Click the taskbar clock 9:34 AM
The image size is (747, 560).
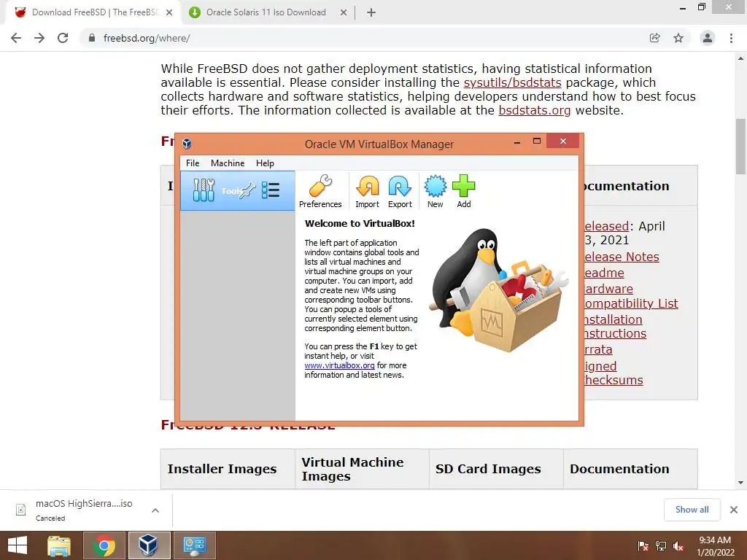coord(715,540)
